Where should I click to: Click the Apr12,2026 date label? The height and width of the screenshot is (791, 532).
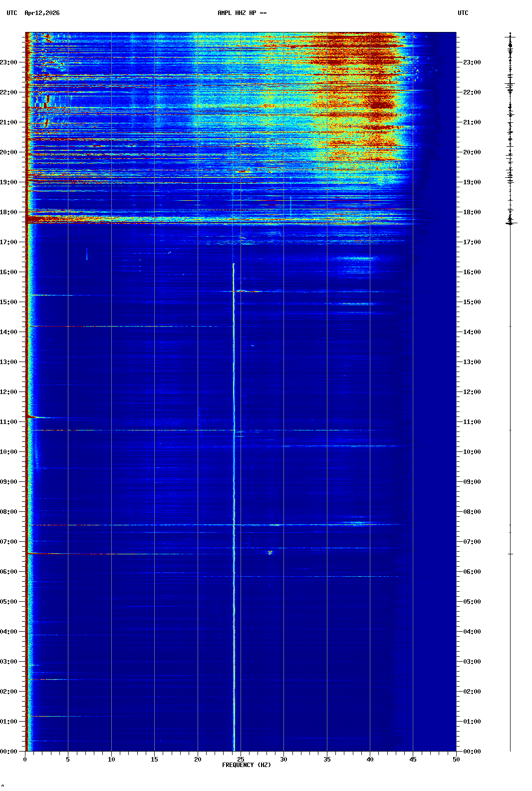pyautogui.click(x=42, y=13)
